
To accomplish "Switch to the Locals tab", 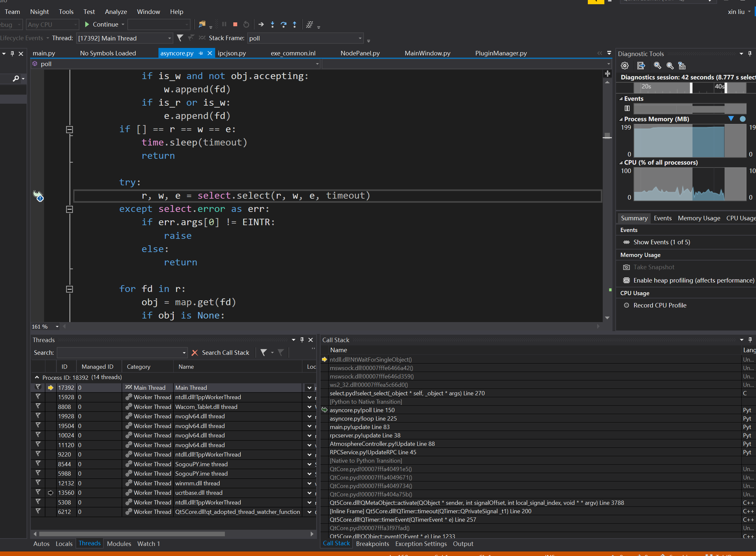I will [x=64, y=544].
